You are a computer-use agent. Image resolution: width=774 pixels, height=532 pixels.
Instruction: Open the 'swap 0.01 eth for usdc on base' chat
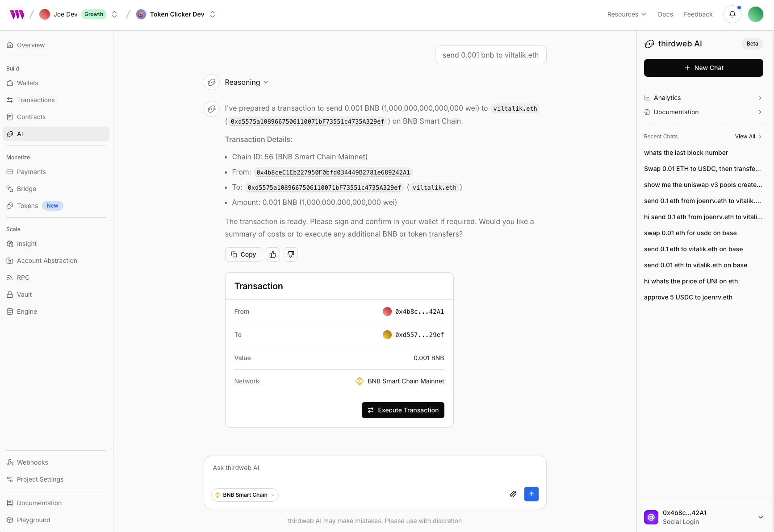pyautogui.click(x=690, y=233)
